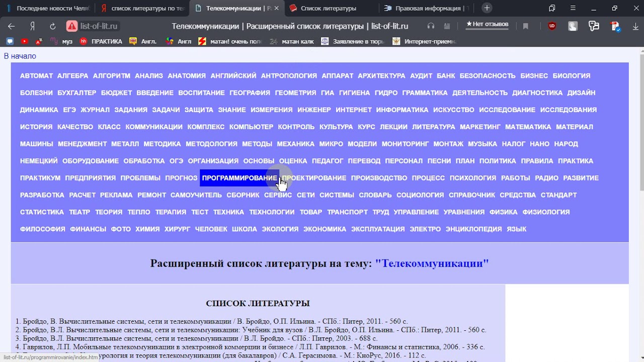
Task: Open Yandex home via Я button
Action: pos(32,26)
